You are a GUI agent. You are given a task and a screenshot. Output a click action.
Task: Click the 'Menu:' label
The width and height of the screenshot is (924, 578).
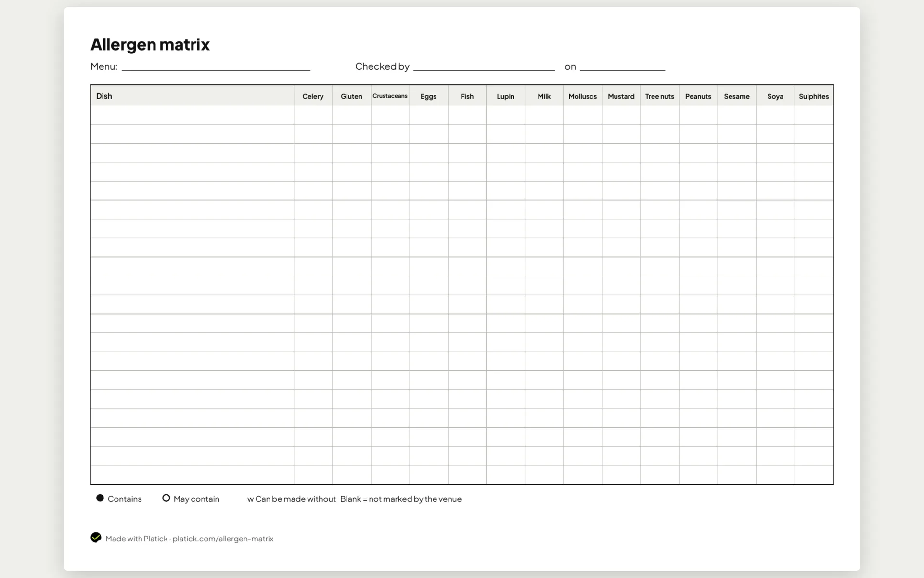[104, 66]
